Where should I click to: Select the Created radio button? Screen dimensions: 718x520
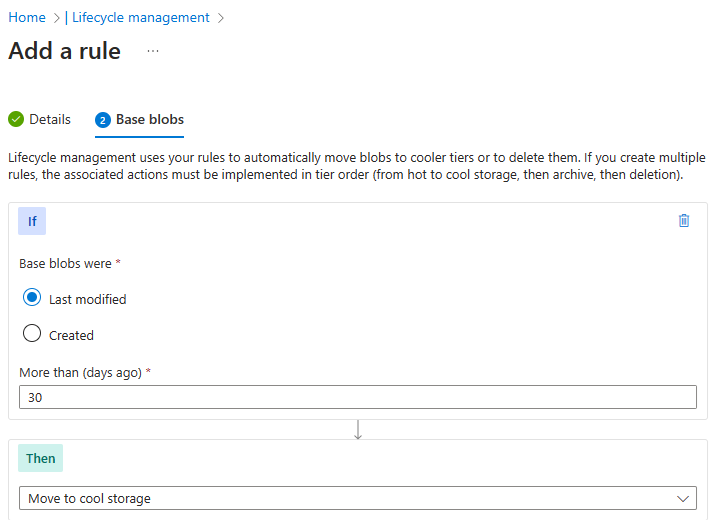[x=32, y=334]
